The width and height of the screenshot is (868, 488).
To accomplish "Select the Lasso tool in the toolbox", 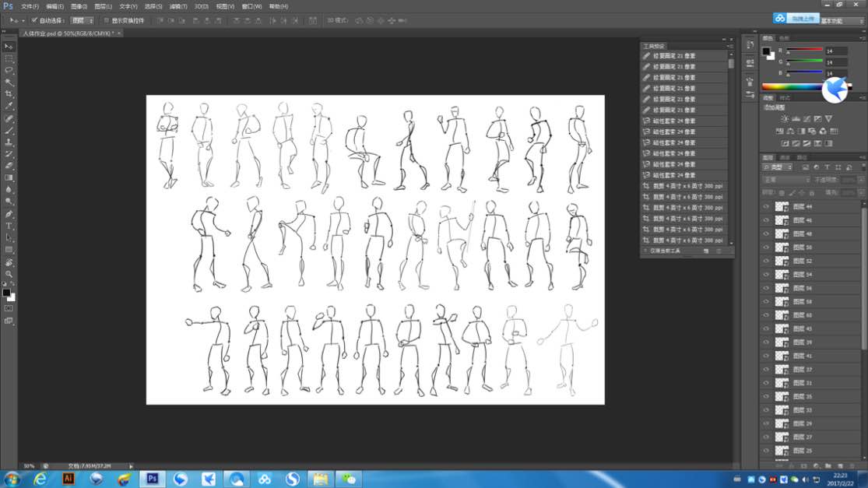I will pos(9,70).
